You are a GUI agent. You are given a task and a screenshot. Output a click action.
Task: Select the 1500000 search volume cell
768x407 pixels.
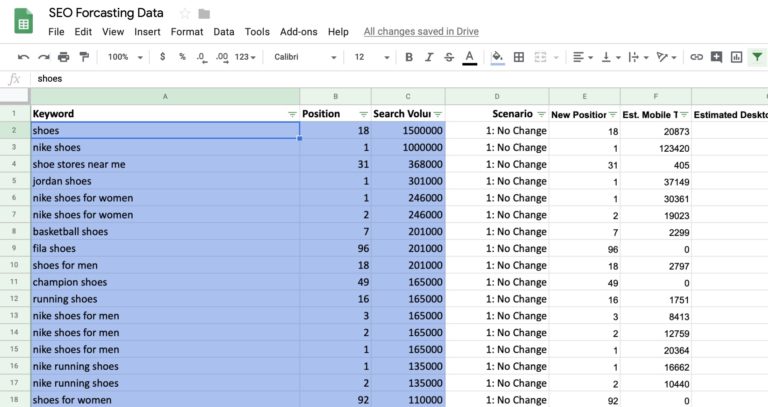pos(408,131)
